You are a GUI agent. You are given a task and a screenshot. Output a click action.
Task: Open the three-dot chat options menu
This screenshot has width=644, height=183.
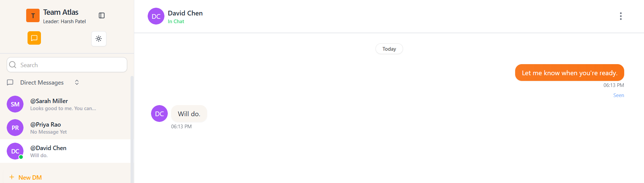pos(621,16)
